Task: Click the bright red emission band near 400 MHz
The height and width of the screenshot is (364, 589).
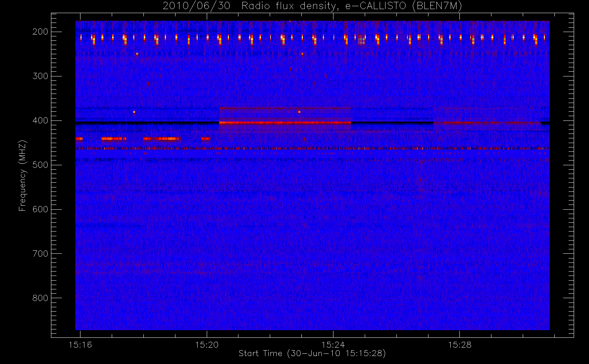Action: (285, 123)
